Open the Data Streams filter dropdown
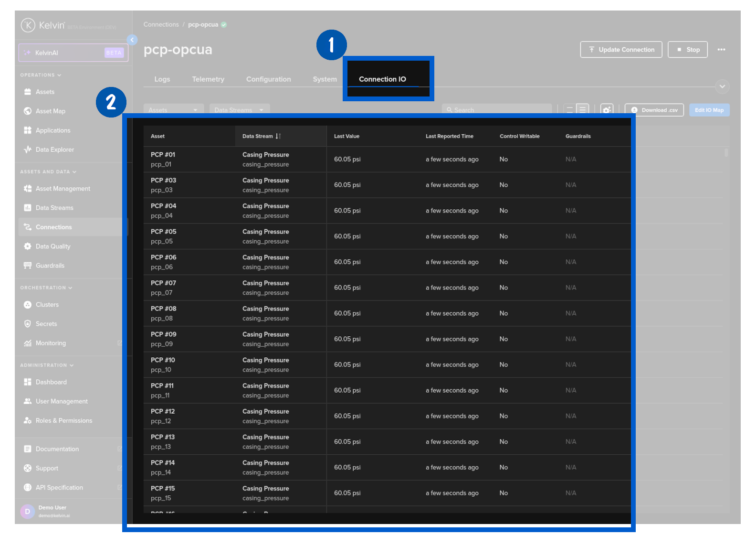The image size is (756, 535). 239,110
